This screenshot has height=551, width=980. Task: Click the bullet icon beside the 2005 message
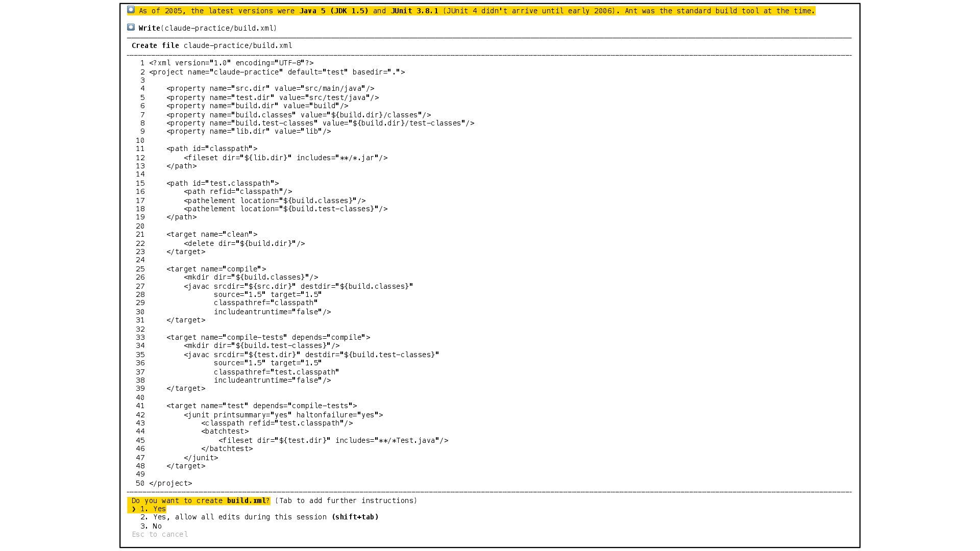[131, 10]
